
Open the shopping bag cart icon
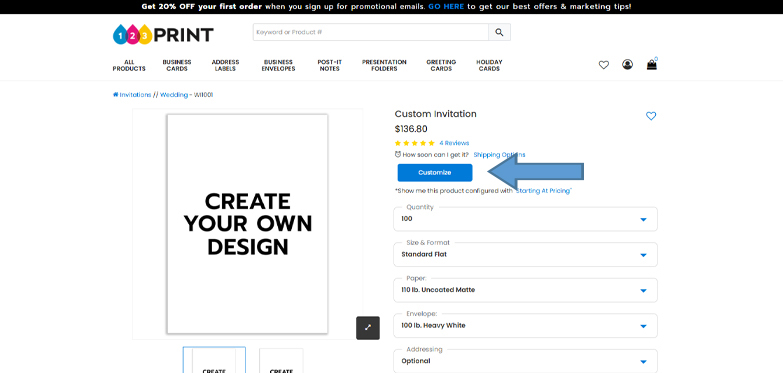652,64
